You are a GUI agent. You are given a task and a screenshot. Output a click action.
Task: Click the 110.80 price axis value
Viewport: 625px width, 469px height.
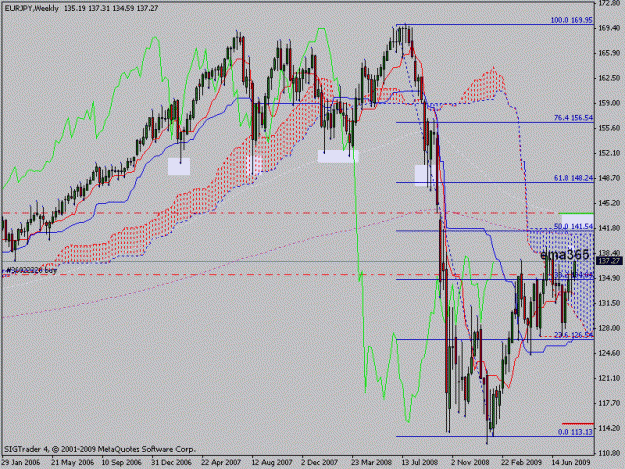coord(609,453)
